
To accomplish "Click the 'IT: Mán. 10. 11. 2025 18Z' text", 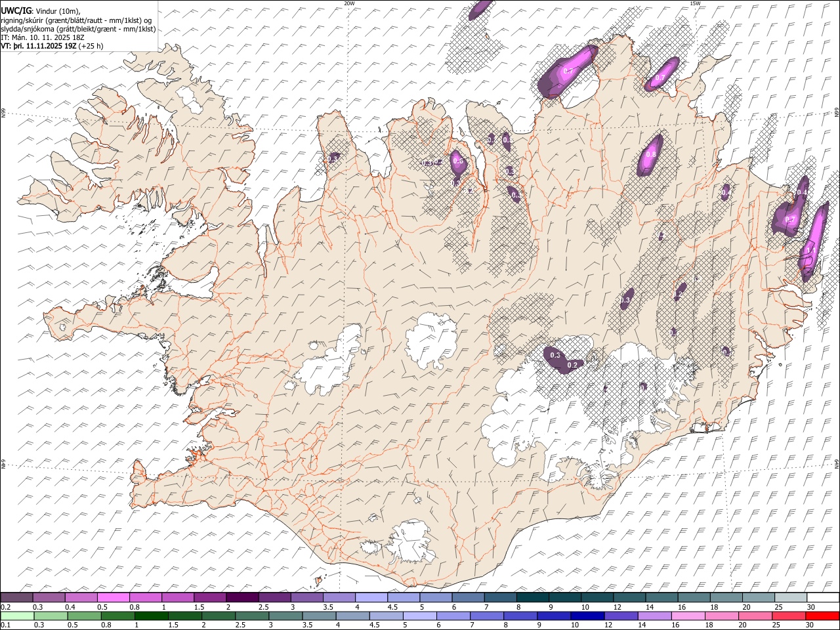I will [44, 37].
